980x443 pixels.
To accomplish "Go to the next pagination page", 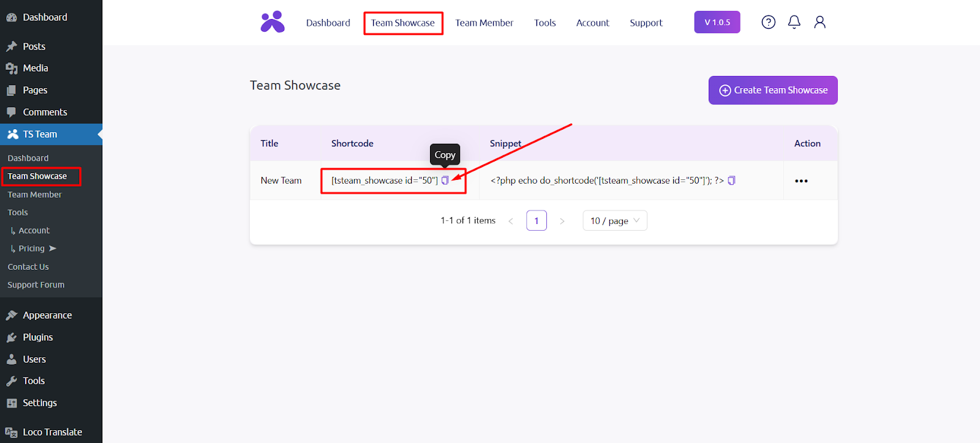I will pyautogui.click(x=562, y=221).
